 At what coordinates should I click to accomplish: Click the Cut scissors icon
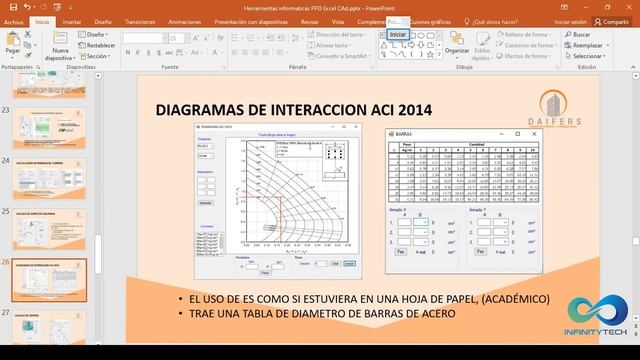click(x=28, y=34)
